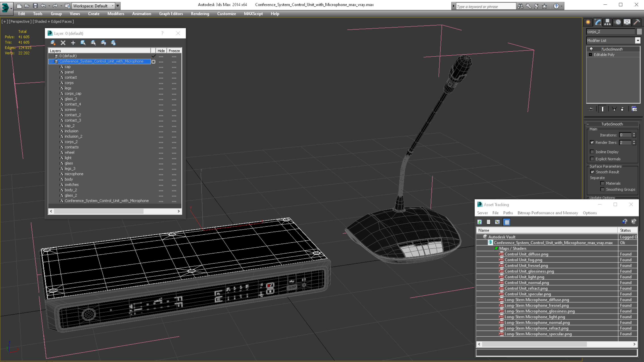Click Hide column header in Layer dialog
The width and height of the screenshot is (644, 362).
161,51
